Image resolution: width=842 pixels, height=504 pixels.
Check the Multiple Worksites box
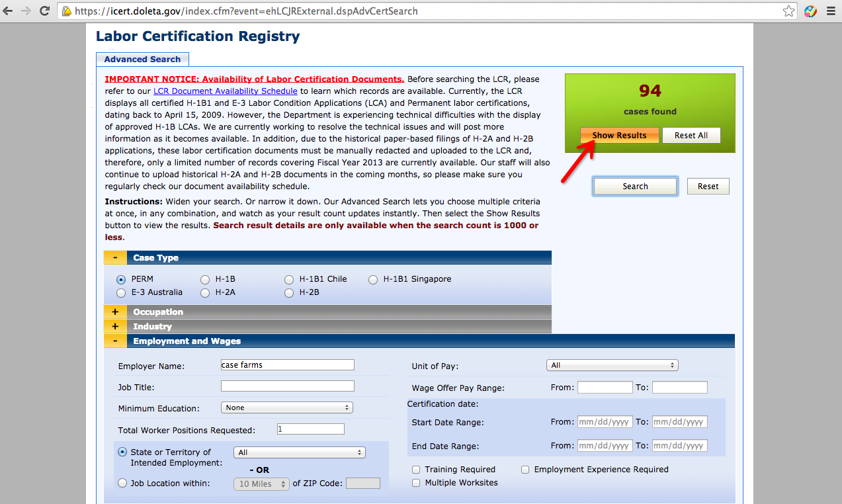416,483
